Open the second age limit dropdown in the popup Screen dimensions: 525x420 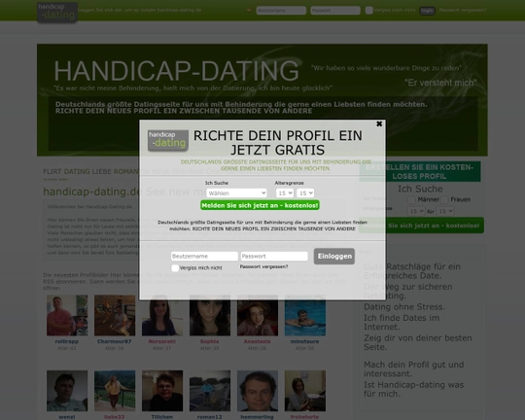(x=305, y=193)
